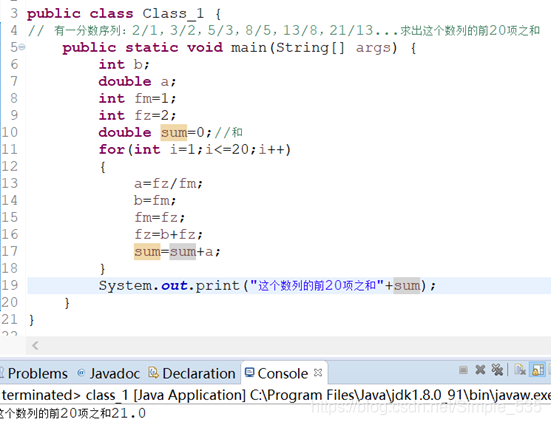551x425 pixels.
Task: Click line number 19 in the gutter
Action: coord(9,285)
